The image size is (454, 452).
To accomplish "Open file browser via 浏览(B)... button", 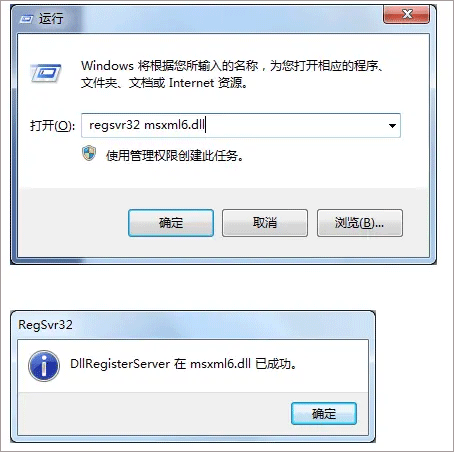I will pyautogui.click(x=360, y=223).
